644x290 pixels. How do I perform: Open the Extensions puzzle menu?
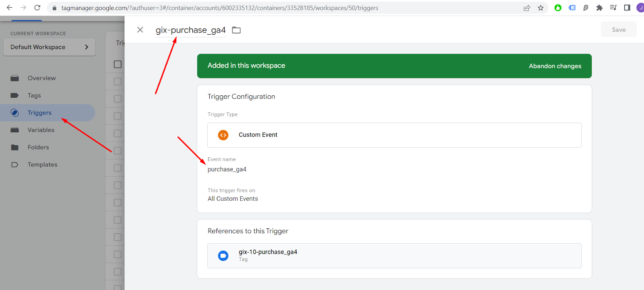click(x=599, y=8)
